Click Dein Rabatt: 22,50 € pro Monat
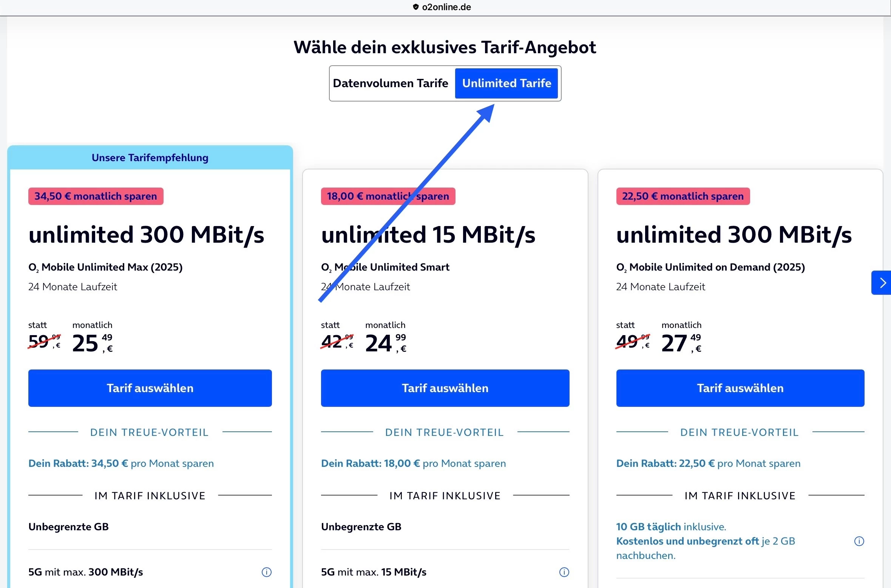Viewport: 891px width, 588px height. point(708,463)
